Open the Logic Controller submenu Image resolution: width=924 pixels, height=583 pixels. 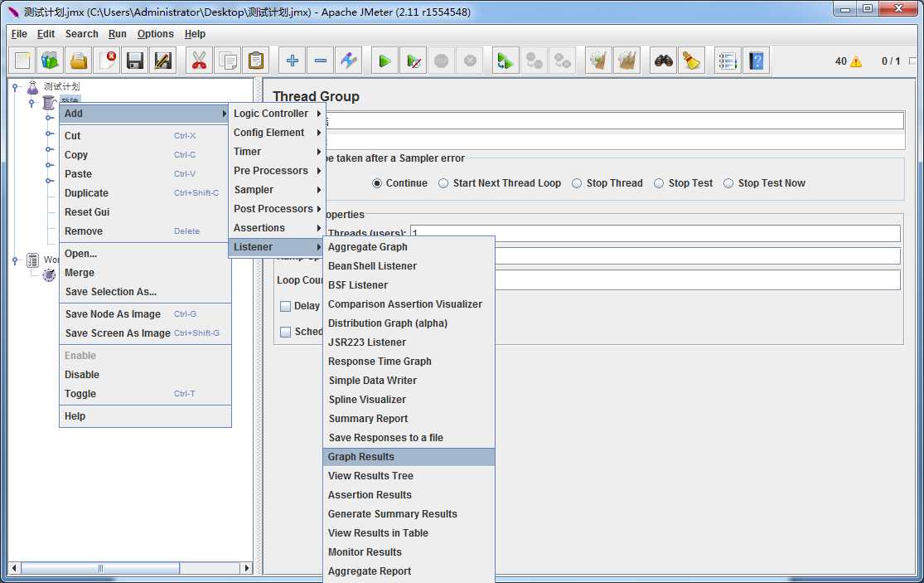coord(277,113)
